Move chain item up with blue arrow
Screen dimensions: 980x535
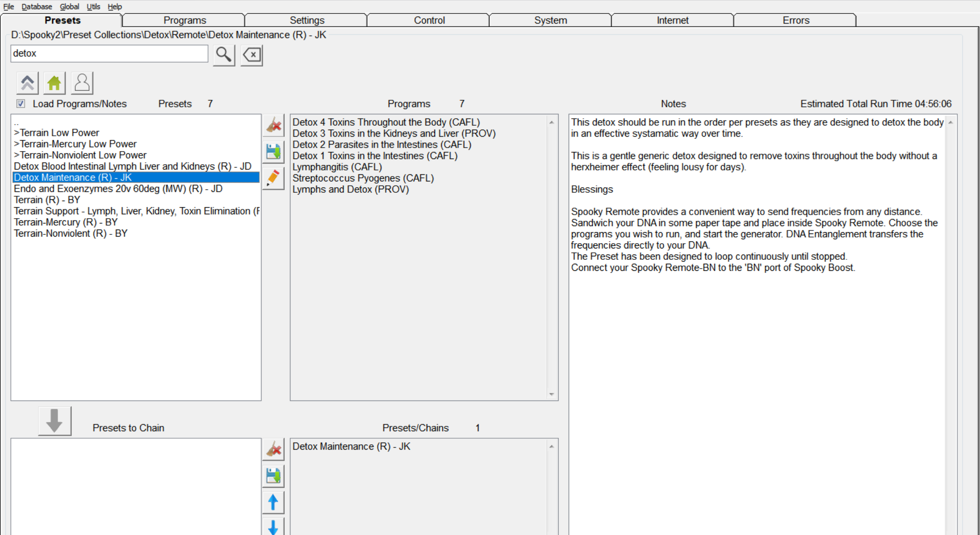pos(273,502)
